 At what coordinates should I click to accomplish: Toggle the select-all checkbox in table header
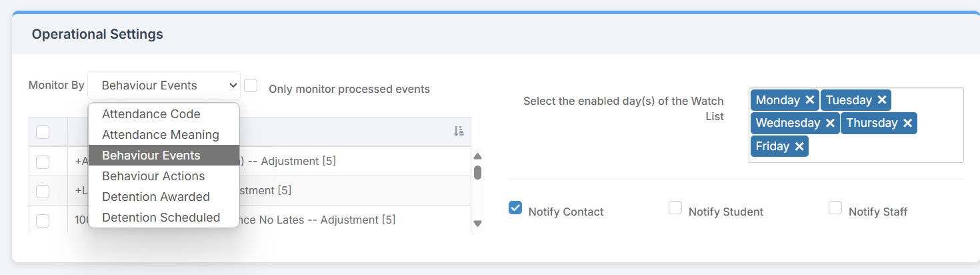(43, 132)
